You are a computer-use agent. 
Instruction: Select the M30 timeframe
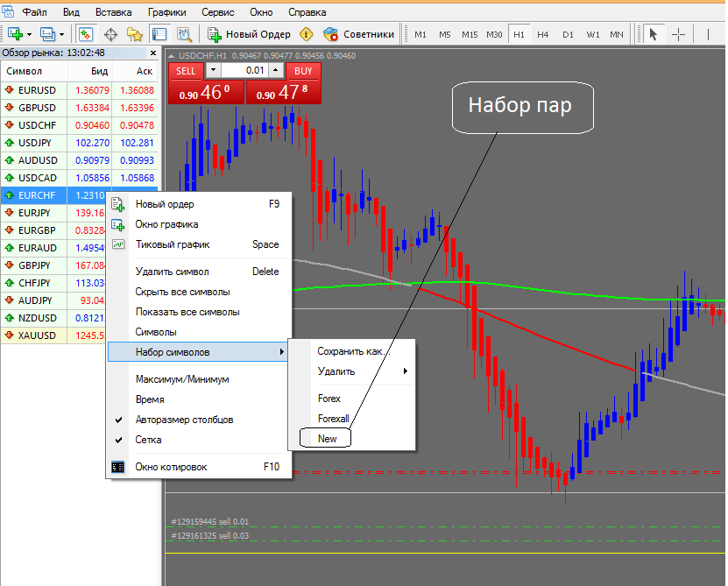tap(494, 34)
